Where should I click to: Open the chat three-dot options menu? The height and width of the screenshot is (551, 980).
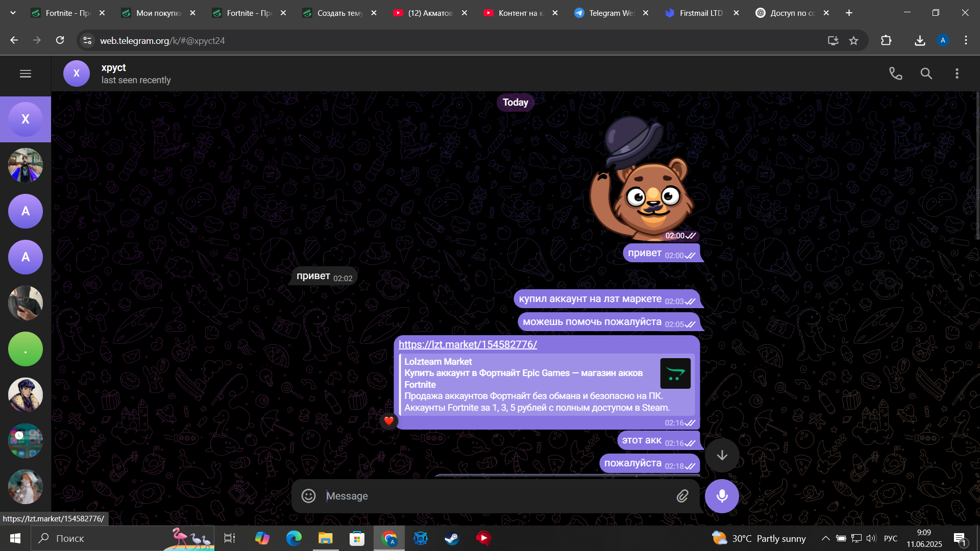(x=957, y=73)
